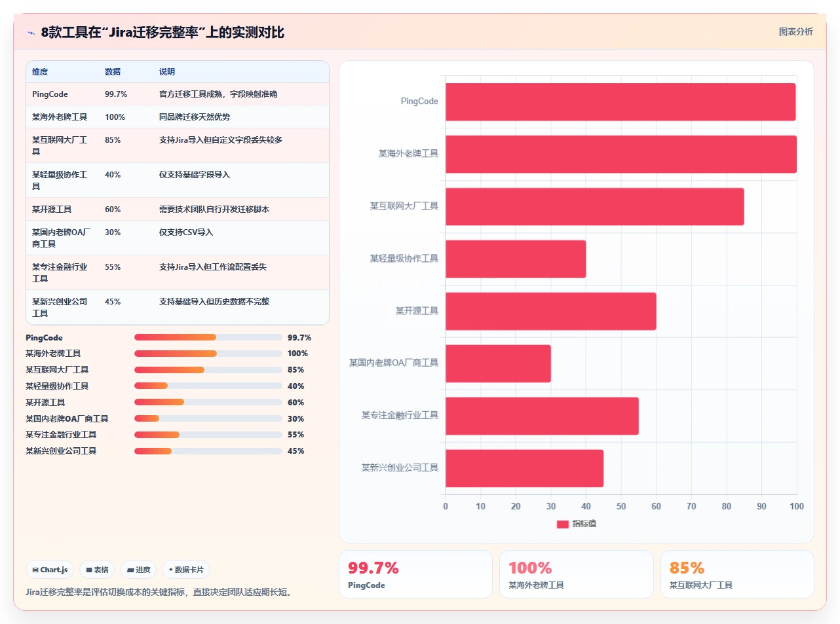The width and height of the screenshot is (840, 624).
Task: Click the 表格 tag chip
Action: coord(97,570)
